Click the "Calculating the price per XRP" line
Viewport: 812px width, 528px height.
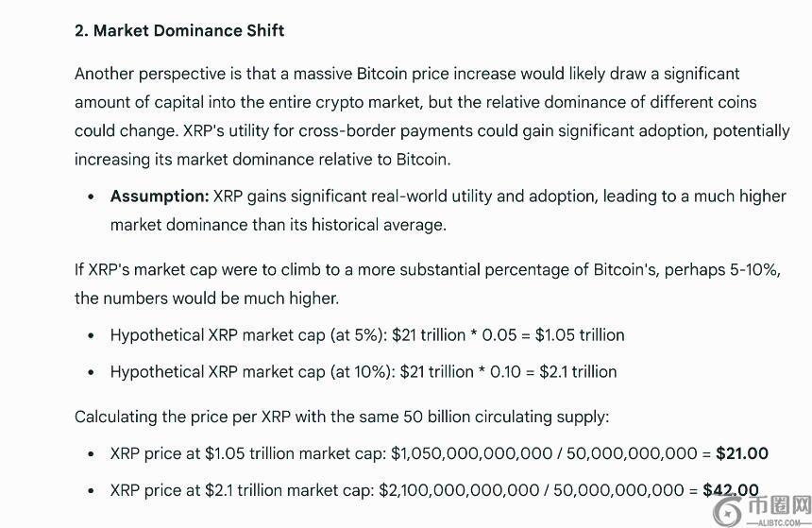342,417
